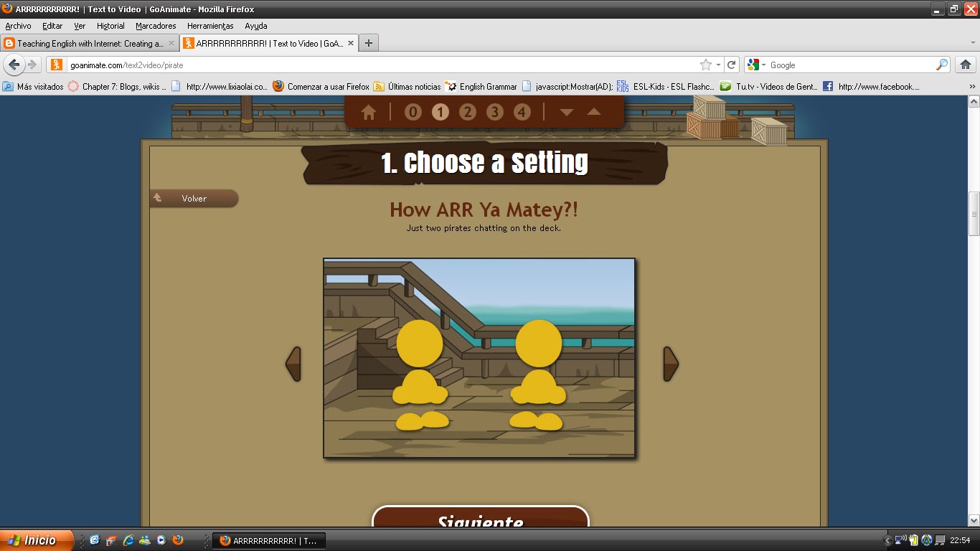
Task: Open the facebook.com bookmark
Action: point(871,86)
